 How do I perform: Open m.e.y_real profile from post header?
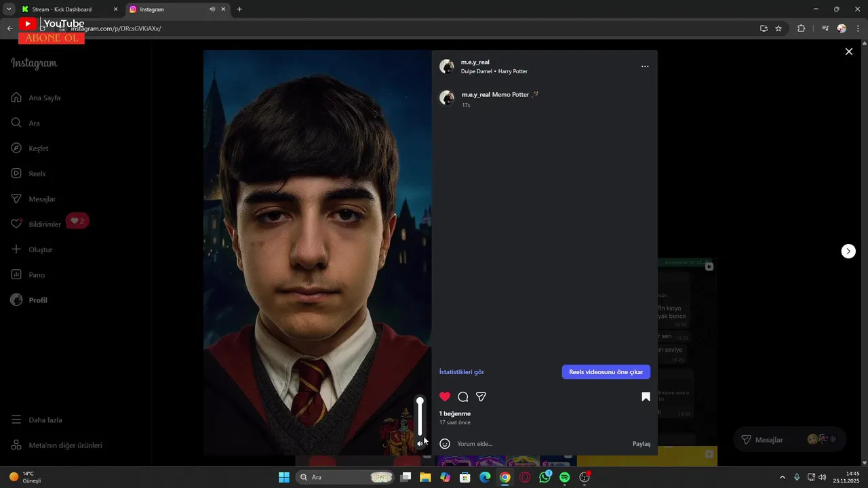click(x=475, y=62)
